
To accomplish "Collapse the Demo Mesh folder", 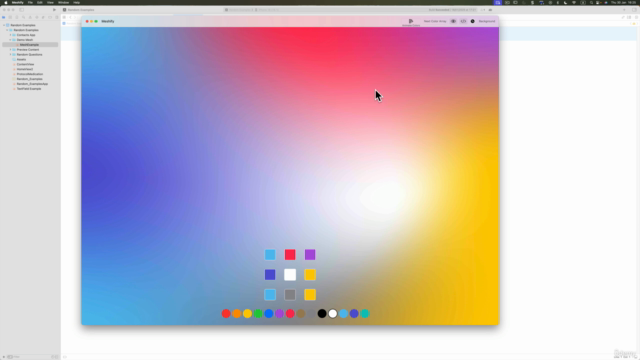I will coord(11,40).
